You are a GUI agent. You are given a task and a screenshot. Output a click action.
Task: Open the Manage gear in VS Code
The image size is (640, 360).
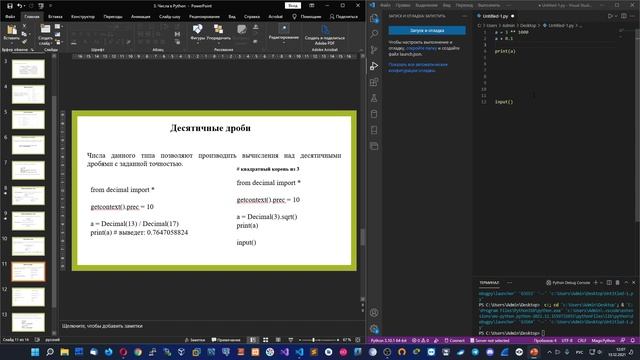[374, 329]
